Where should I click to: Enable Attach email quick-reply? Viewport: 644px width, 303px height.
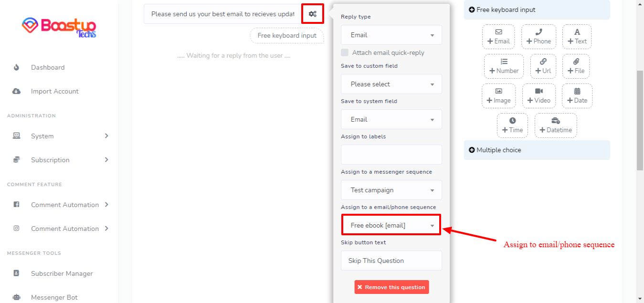pyautogui.click(x=344, y=52)
